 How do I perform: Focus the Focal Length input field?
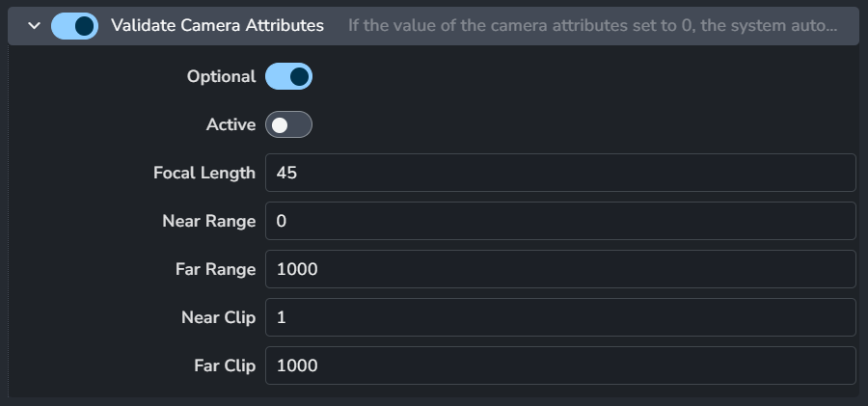[560, 173]
